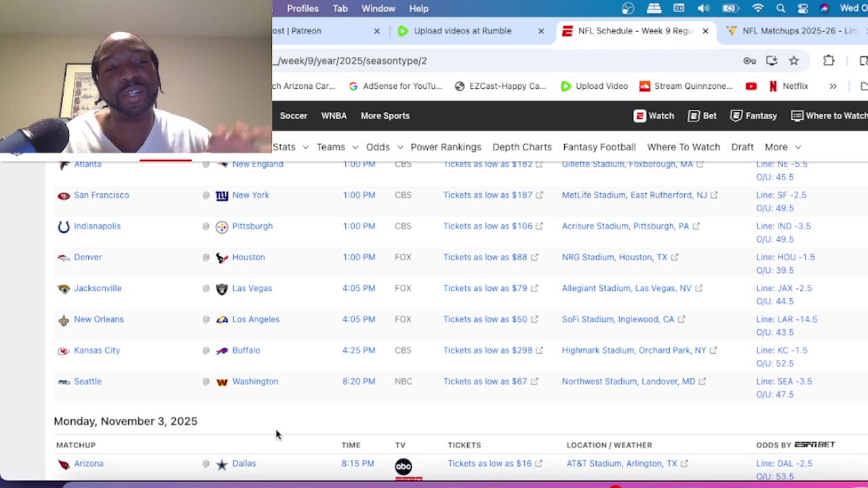Click the Houston Texans logo
The height and width of the screenshot is (488, 868).
(222, 258)
